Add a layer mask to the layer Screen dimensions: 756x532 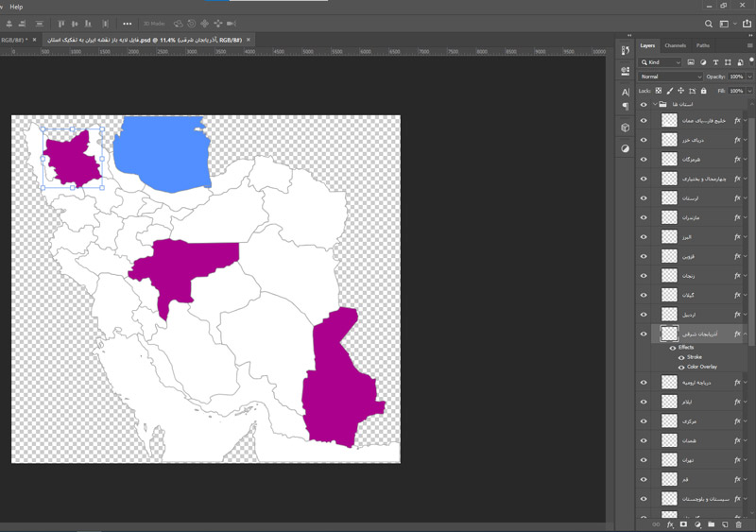tap(683, 524)
